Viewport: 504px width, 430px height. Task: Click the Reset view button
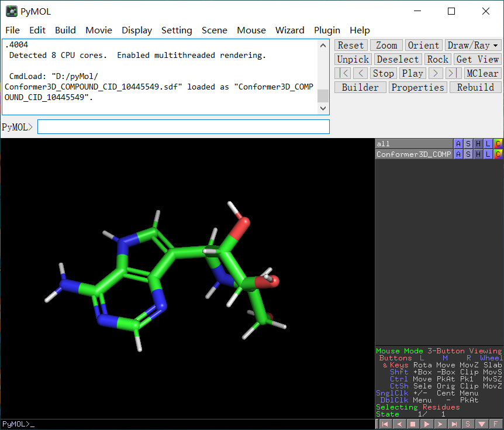[x=351, y=46]
